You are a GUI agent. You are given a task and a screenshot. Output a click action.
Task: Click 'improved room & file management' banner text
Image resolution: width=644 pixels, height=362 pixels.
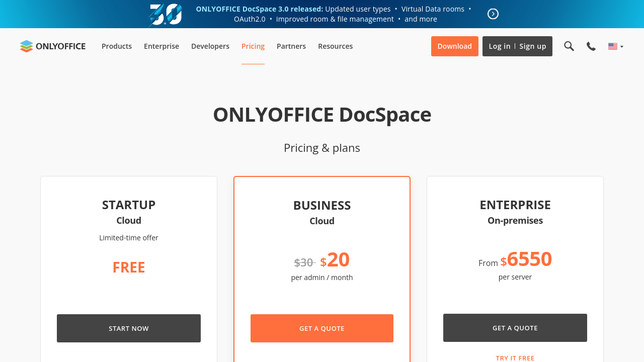click(x=335, y=19)
